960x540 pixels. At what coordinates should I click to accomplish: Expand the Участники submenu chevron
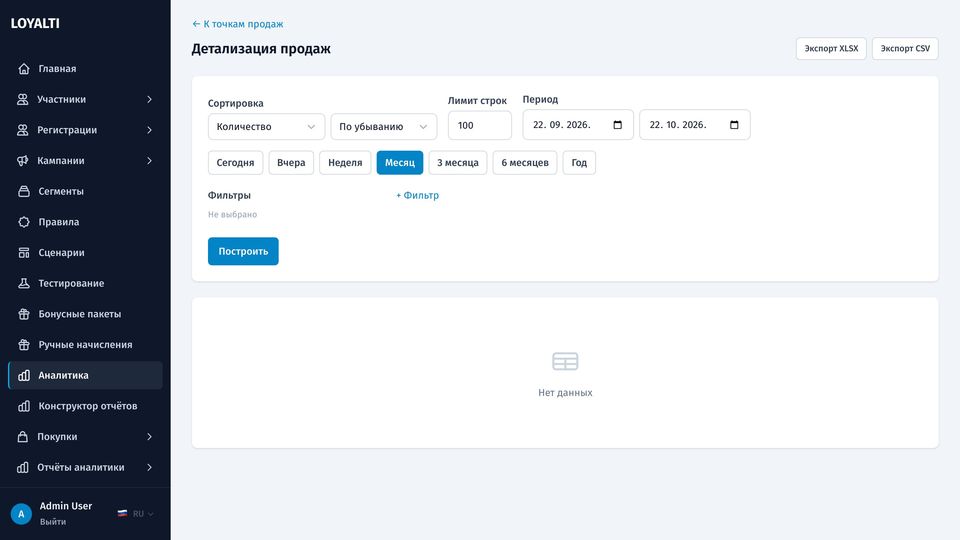click(x=149, y=99)
